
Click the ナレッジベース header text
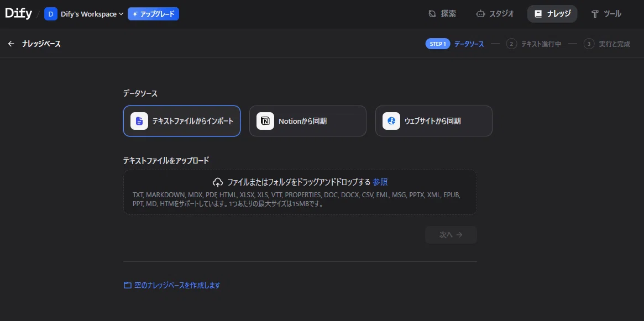[41, 44]
